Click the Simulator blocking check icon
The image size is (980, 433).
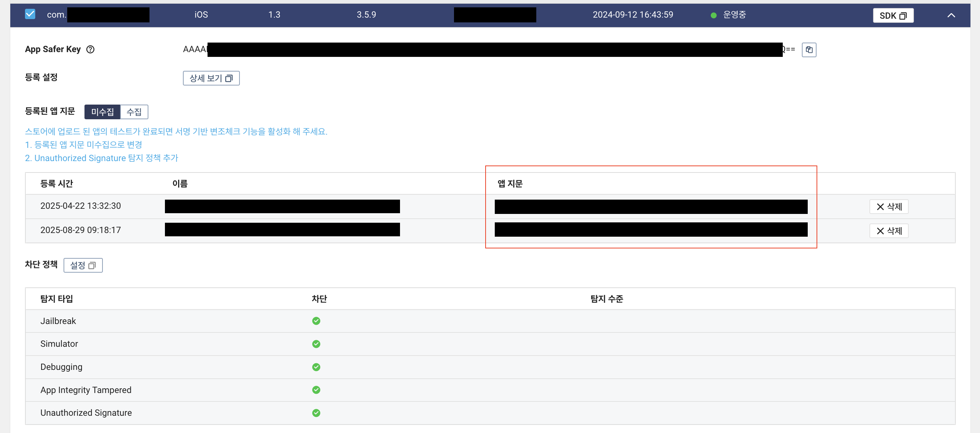(316, 344)
